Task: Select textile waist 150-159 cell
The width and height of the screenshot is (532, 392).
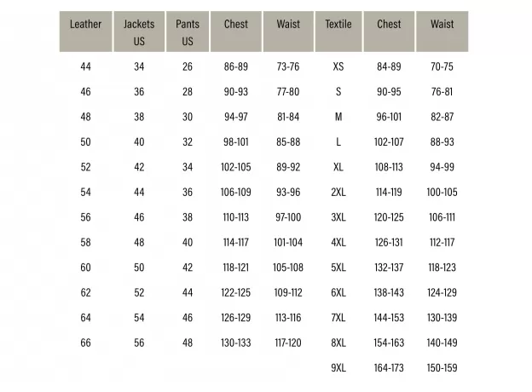Action: click(x=442, y=368)
